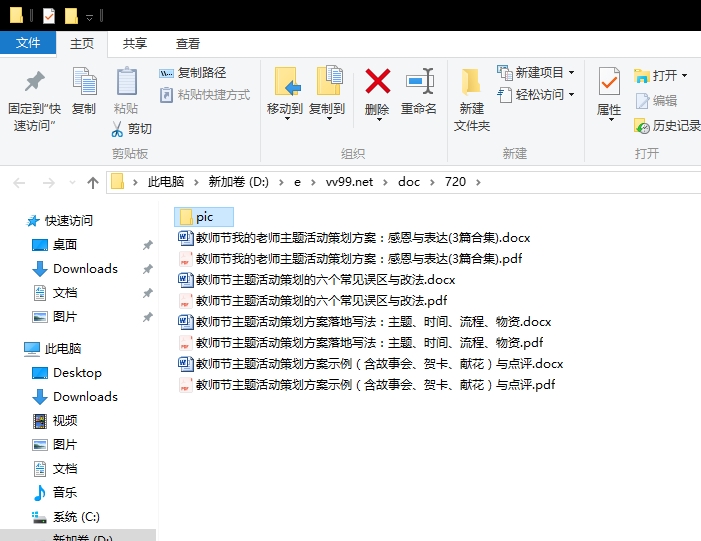Switch to the 查看 (View) tab
This screenshot has width=701, height=541.
(x=187, y=44)
